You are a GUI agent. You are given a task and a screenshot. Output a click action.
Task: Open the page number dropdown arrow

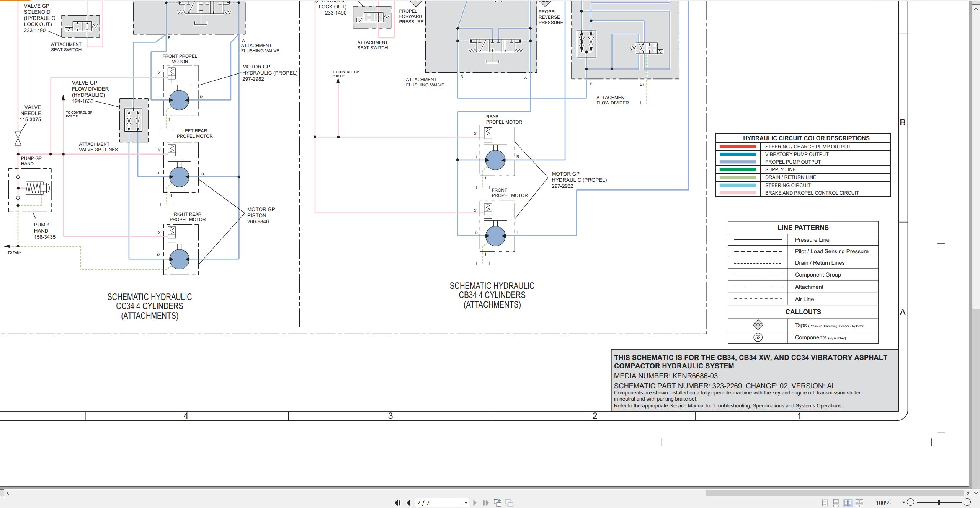coord(466,503)
